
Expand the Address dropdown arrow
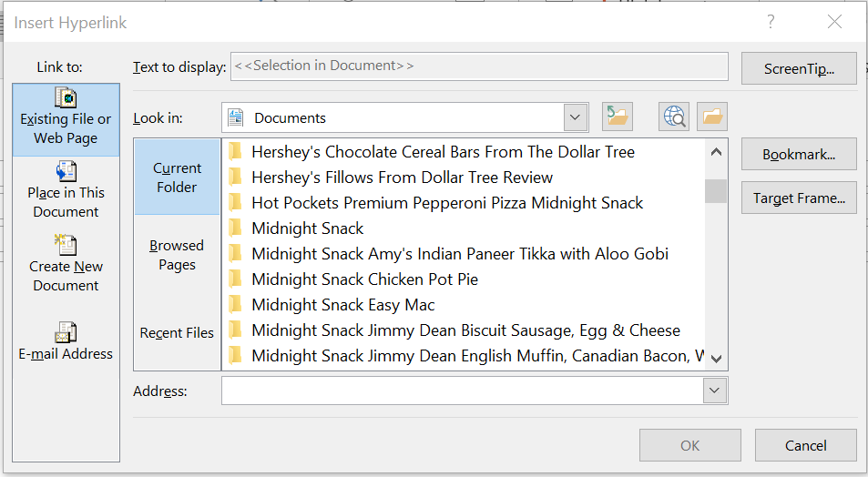(715, 391)
